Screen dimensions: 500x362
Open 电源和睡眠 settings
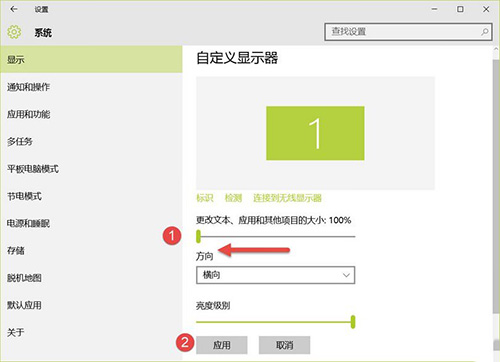[91, 223]
